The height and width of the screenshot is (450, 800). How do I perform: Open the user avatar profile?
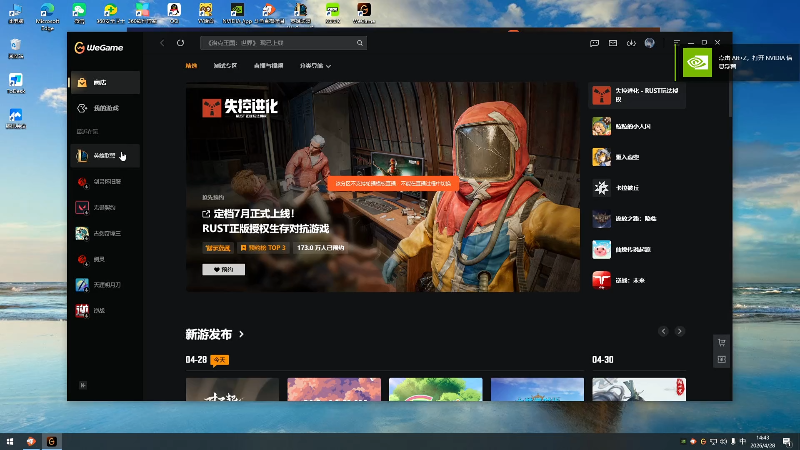tap(649, 43)
